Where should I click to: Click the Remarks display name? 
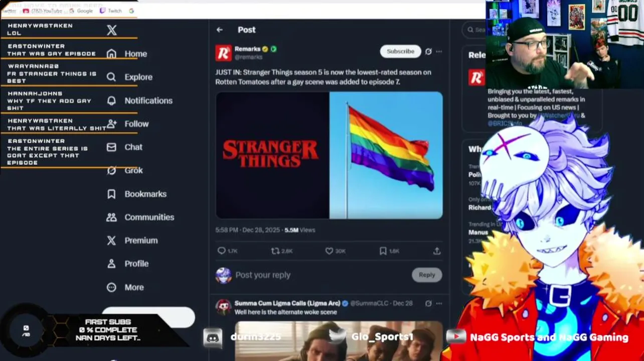pyautogui.click(x=247, y=49)
